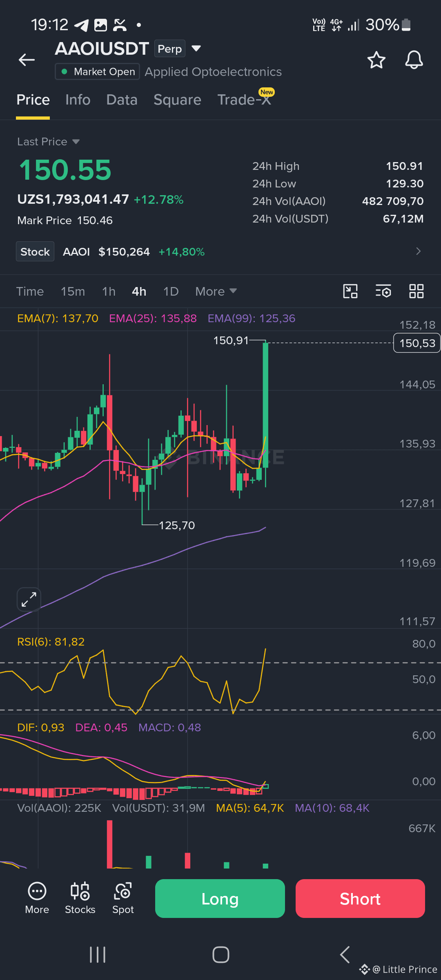
Task: Open chart grid layout icon
Action: coord(416,291)
